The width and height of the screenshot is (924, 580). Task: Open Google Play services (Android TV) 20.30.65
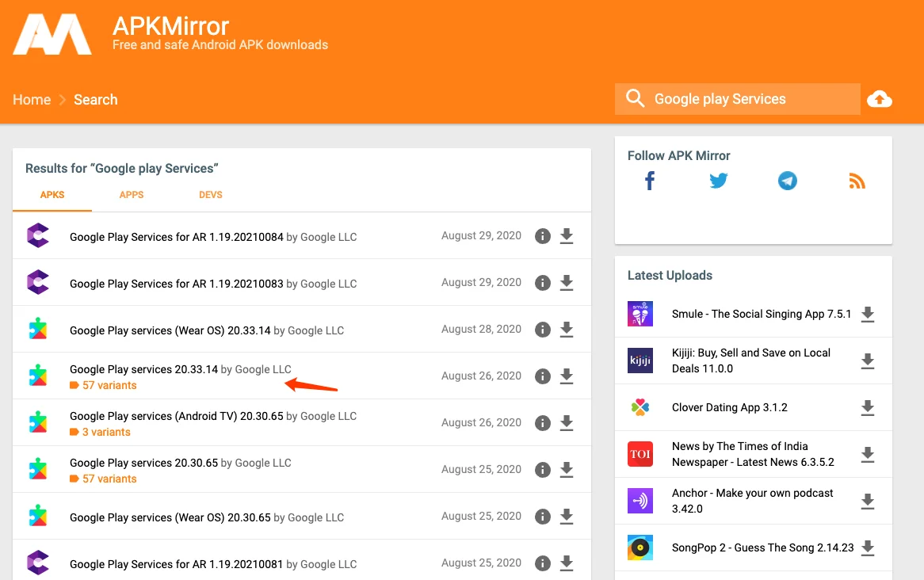coord(176,416)
